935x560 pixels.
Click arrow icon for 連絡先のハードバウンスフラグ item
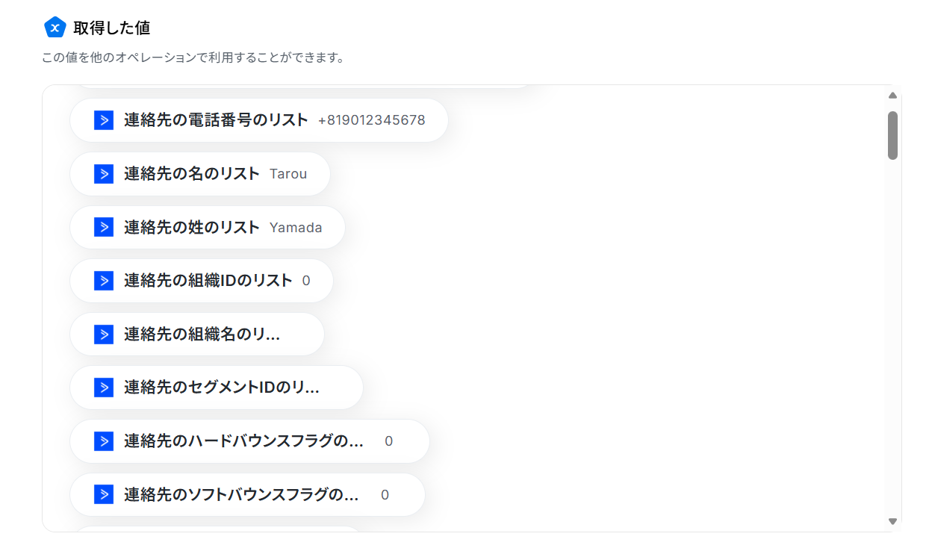(104, 441)
